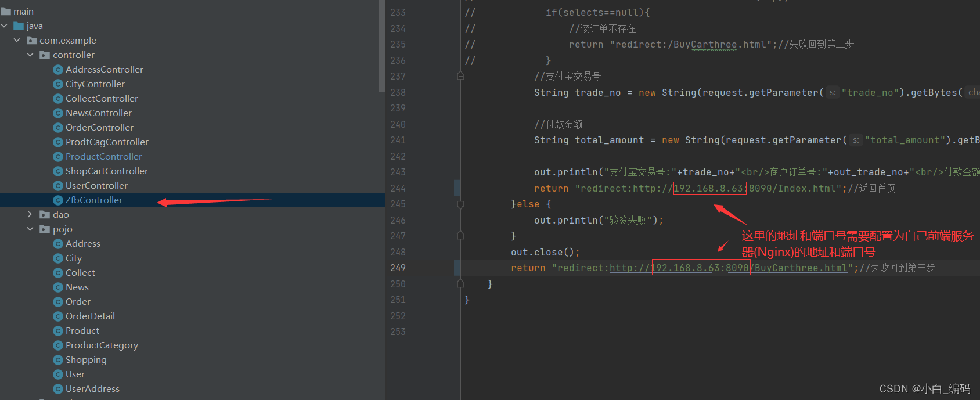This screenshot has width=980, height=400.
Task: Click the Order class icon
Action: [57, 302]
